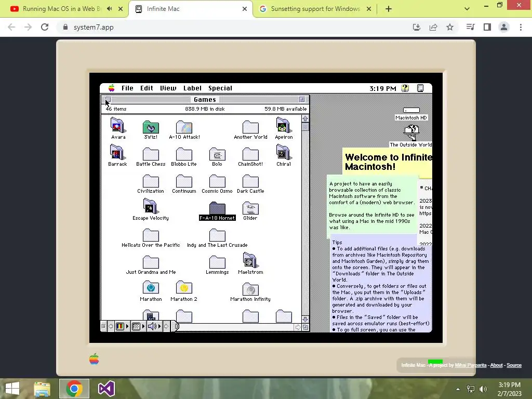
Task: Select the Barrack folder icon
Action: 117,153
